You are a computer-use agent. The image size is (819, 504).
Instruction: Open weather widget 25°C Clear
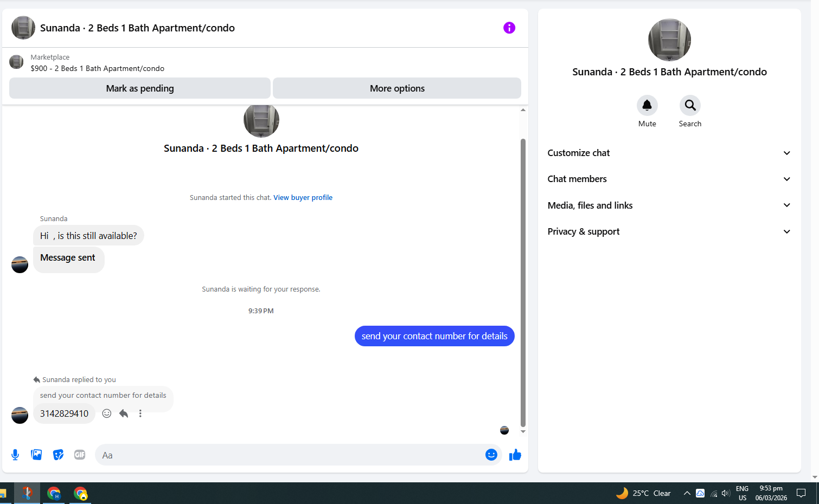pyautogui.click(x=643, y=493)
